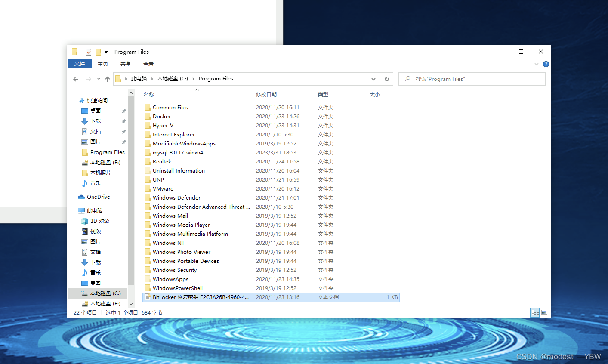The width and height of the screenshot is (608, 364).
Task: Select pinned 图片 under quick access
Action: [x=96, y=142]
